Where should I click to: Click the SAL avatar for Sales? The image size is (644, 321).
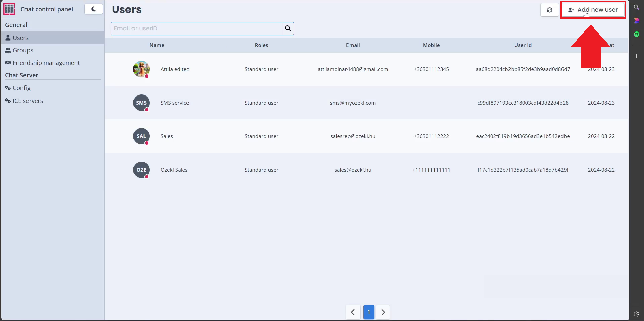[x=141, y=136]
